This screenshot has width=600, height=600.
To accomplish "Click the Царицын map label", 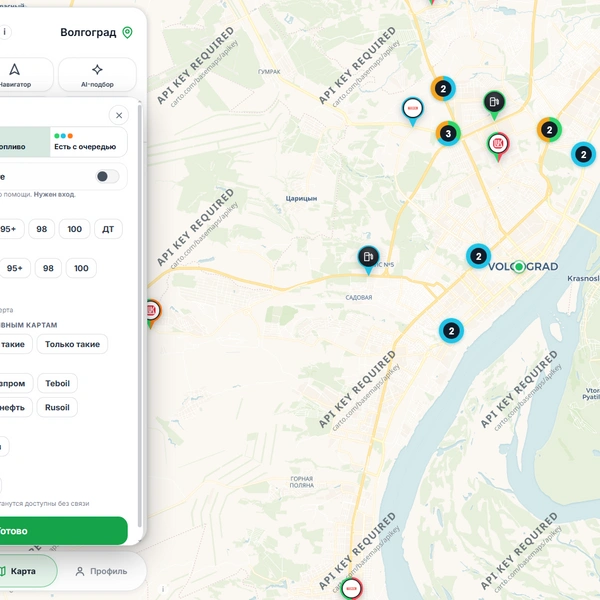I will pos(301,198).
